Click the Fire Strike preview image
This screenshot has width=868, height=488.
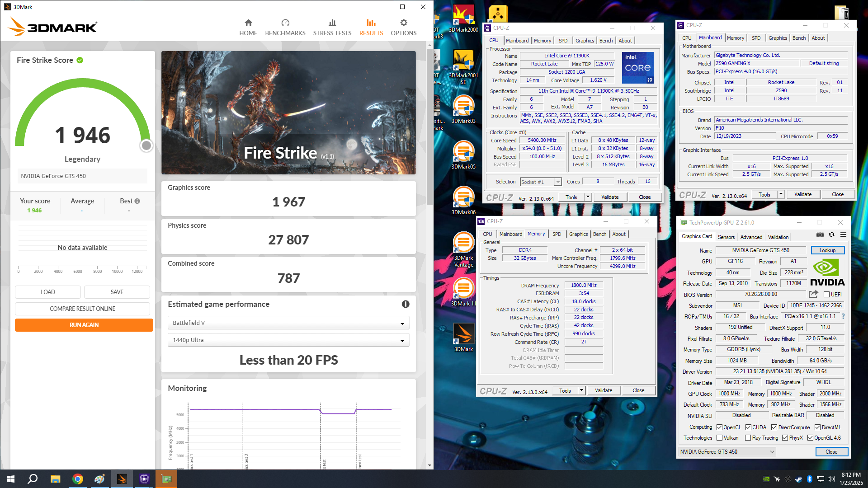tap(288, 113)
